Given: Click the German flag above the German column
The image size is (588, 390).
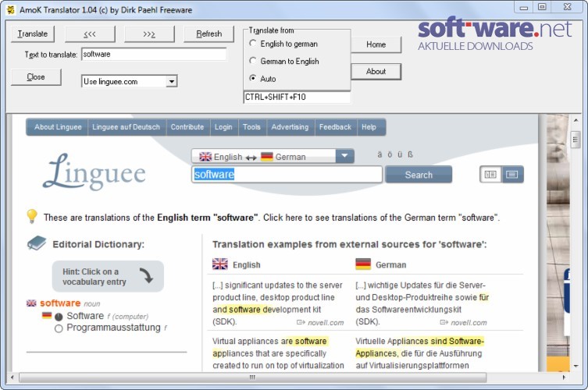Looking at the screenshot, I should (x=363, y=264).
